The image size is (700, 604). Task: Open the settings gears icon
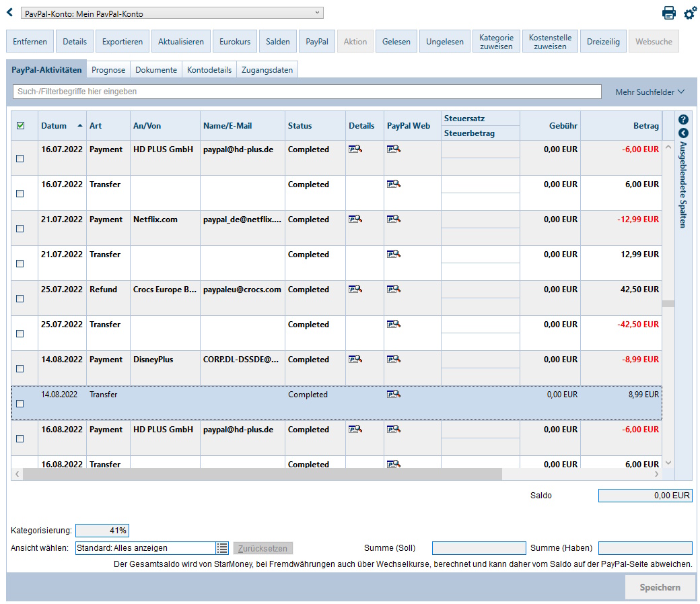point(690,13)
